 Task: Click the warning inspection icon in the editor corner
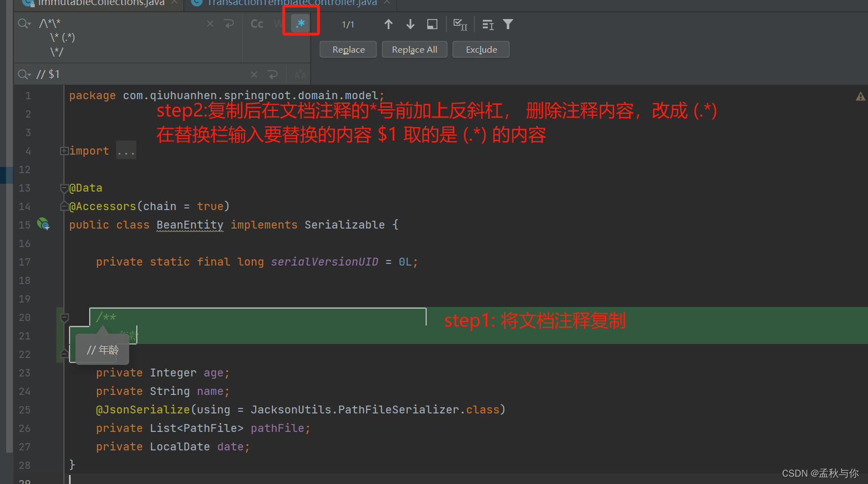click(860, 96)
